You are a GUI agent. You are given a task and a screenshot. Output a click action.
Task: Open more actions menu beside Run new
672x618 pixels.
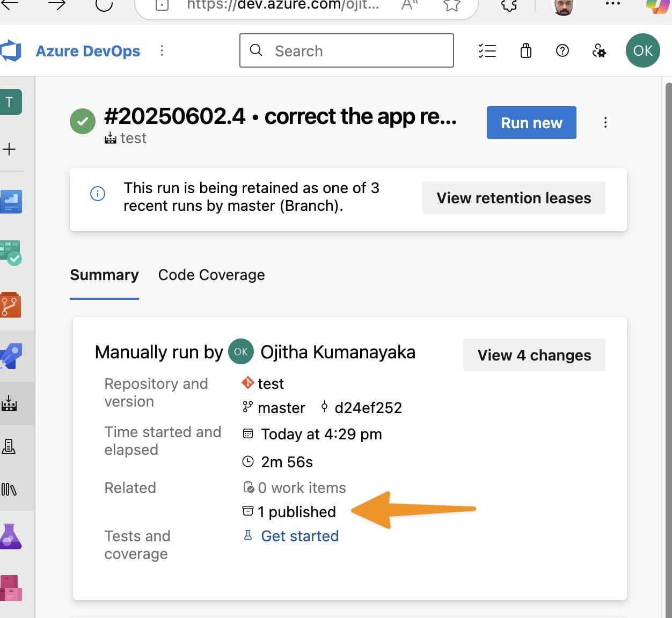(605, 122)
